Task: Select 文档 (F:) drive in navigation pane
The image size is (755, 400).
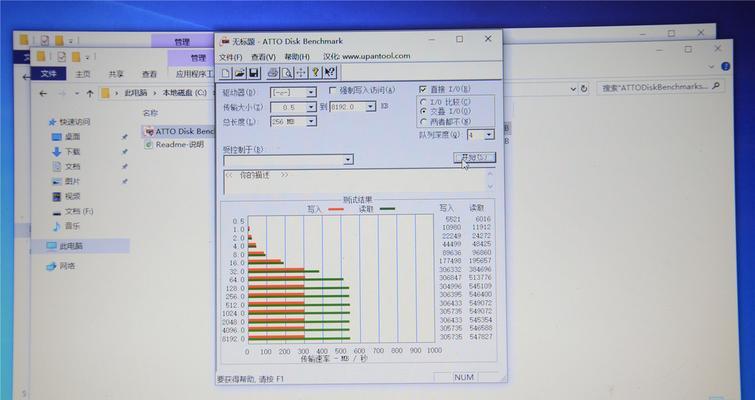Action: [78, 211]
